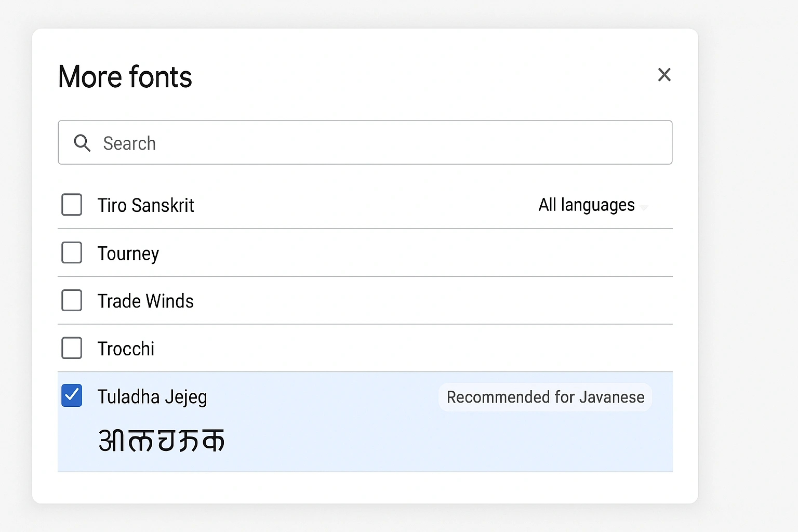The image size is (798, 532).
Task: Click the Recommended for Javanese badge
Action: [545, 397]
